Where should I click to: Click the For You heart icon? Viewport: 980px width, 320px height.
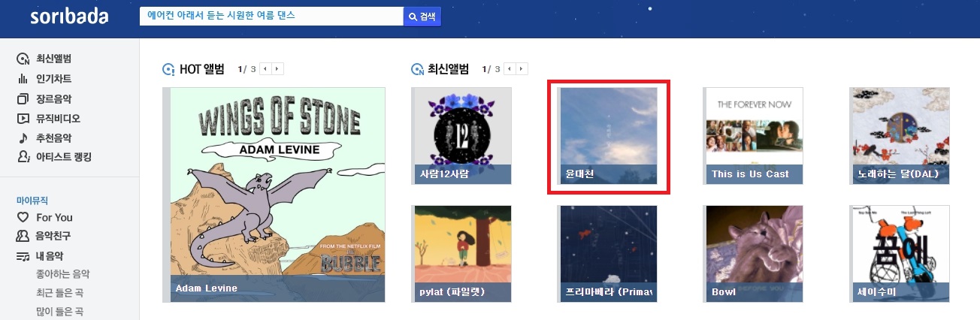(x=23, y=217)
